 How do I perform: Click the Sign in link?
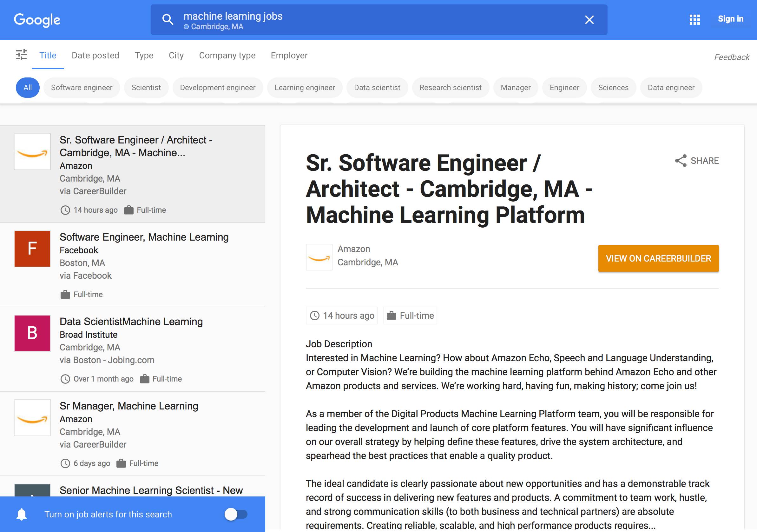pos(730,19)
